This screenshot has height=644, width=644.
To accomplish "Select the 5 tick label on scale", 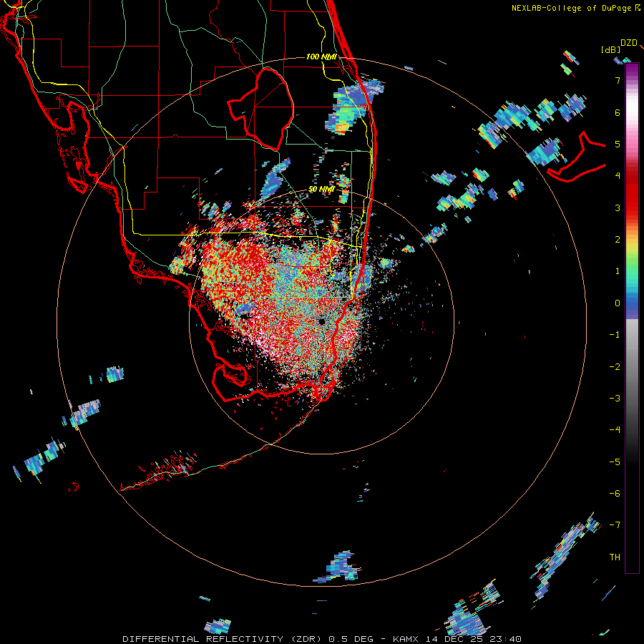I will (x=618, y=144).
